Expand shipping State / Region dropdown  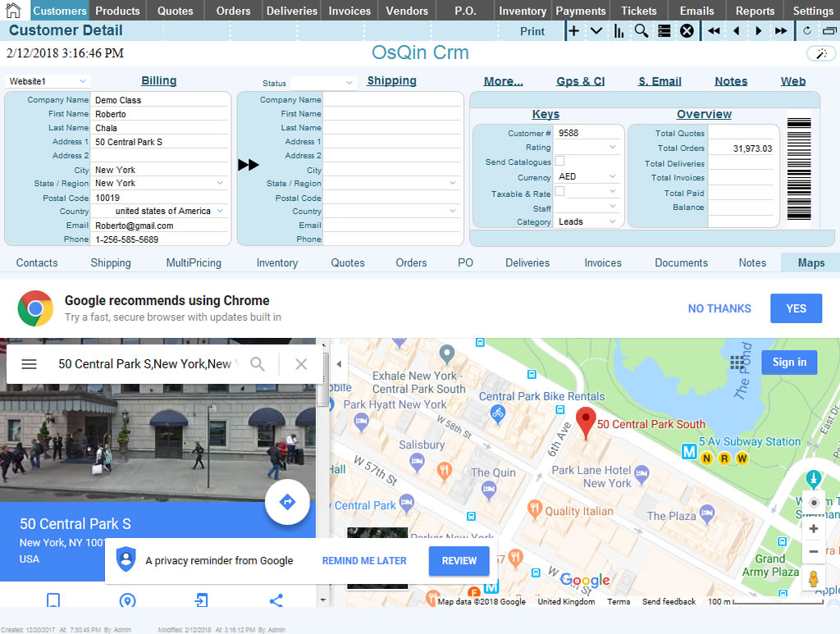tap(453, 183)
